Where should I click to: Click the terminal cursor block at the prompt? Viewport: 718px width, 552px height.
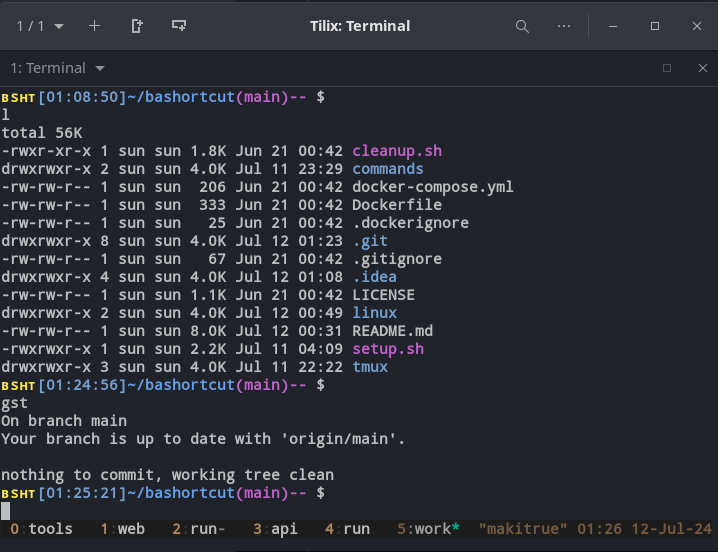tap(5, 511)
